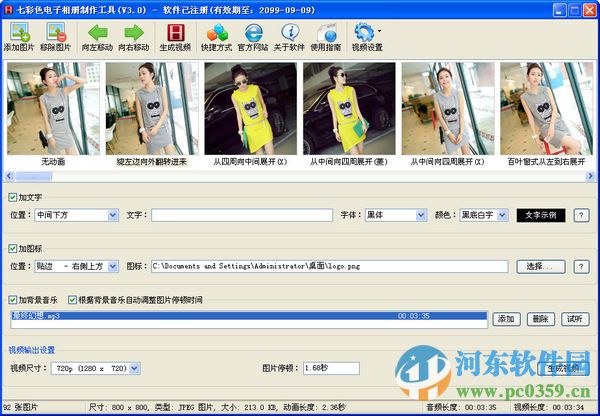The image size is (600, 416).
Task: Select the highlighted mp3 row in music list
Action: 249,316
